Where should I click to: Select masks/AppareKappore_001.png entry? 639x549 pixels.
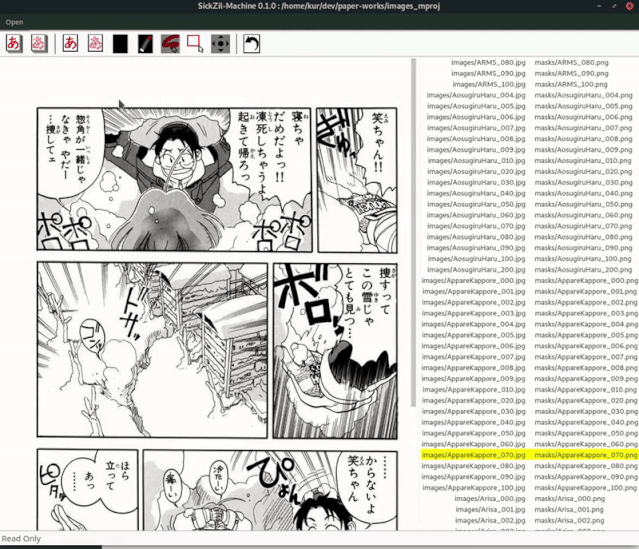tap(586, 291)
